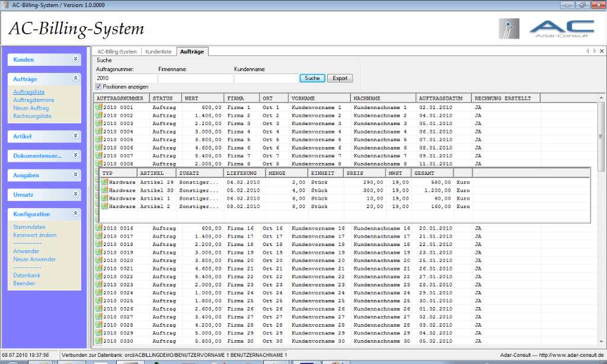607x364 pixels.
Task: Collapse the Aufträge sidebar section
Action: 75,78
